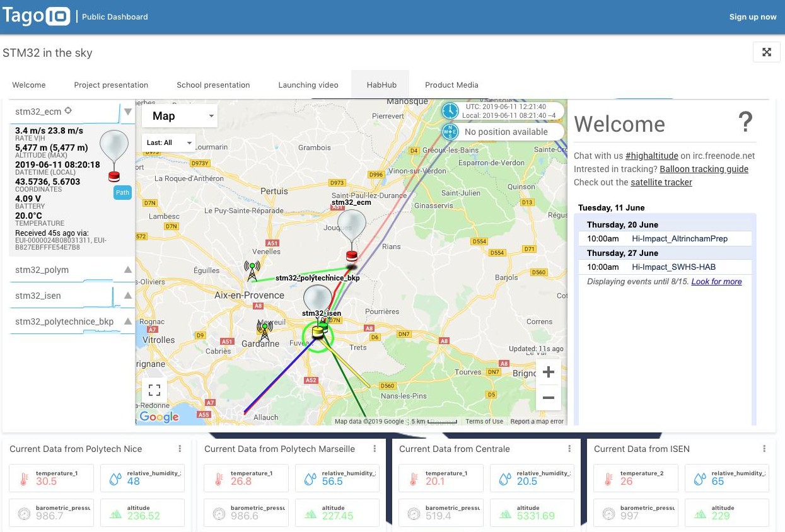Open the help question mark icon
This screenshot has width=785, height=532.
(x=745, y=122)
